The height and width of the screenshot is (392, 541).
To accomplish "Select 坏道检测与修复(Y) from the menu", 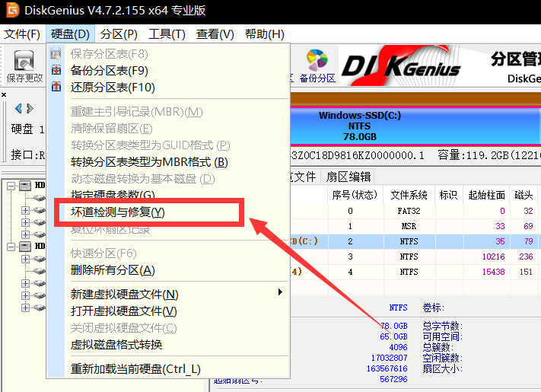I will [117, 212].
